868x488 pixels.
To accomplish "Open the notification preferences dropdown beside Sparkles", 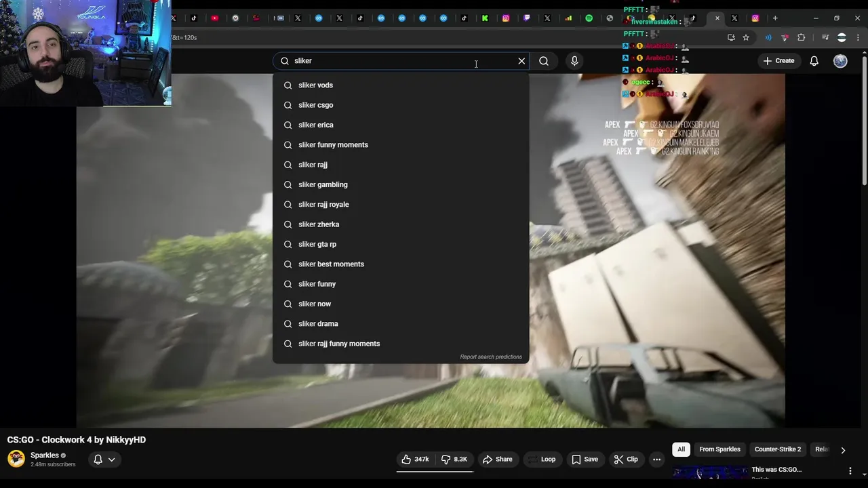I will pos(104,460).
